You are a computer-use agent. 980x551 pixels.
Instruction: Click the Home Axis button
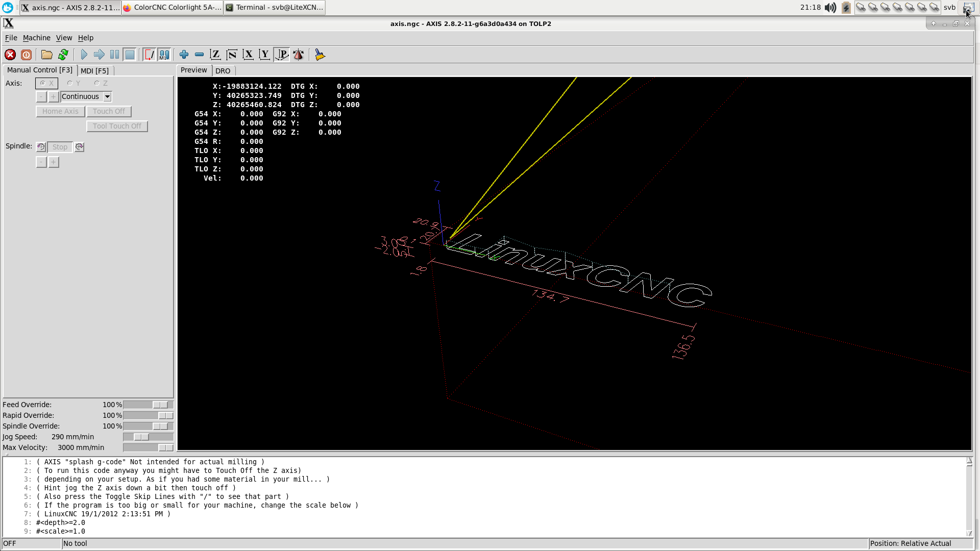click(x=60, y=111)
